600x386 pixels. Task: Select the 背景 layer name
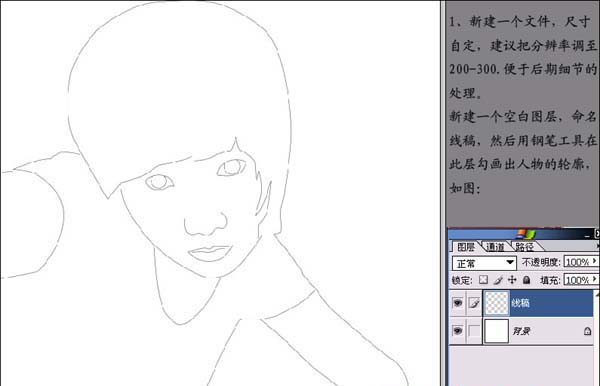click(x=521, y=331)
